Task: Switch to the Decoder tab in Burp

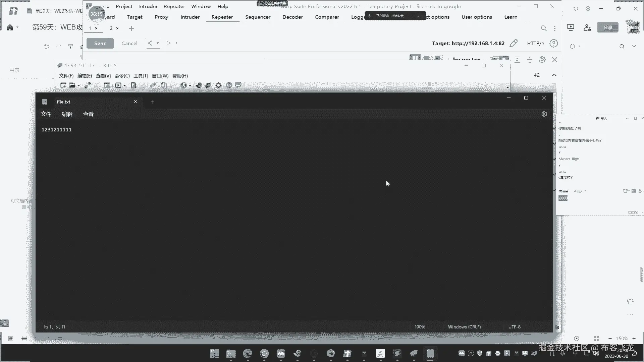Action: (x=292, y=17)
